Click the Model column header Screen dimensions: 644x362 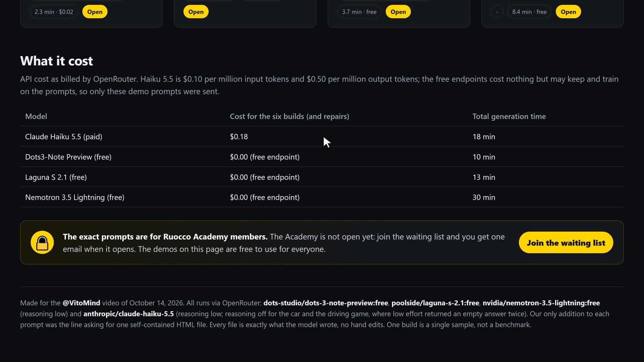click(36, 116)
